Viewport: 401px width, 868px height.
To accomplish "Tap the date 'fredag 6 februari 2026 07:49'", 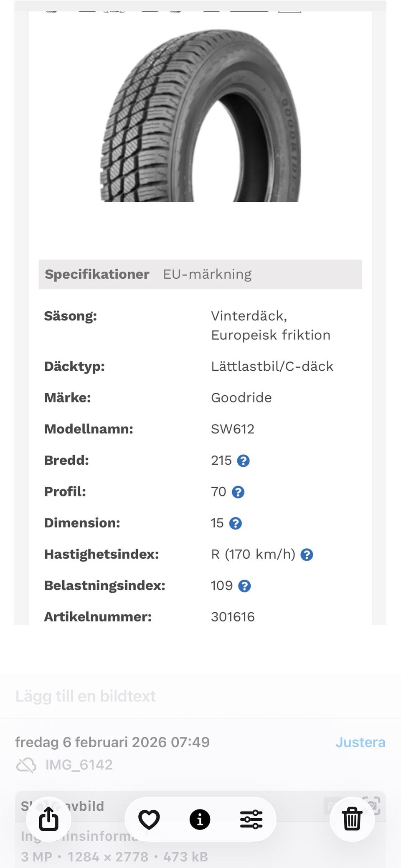I will coord(112,742).
